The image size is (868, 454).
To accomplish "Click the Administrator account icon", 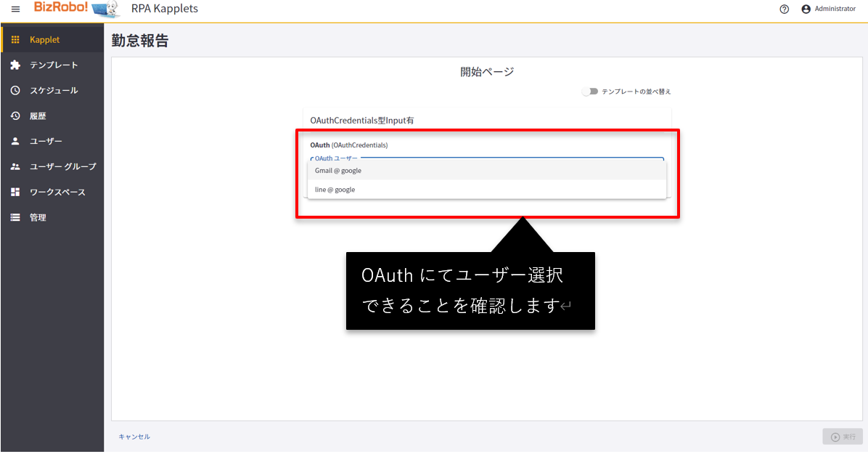I will (x=806, y=9).
